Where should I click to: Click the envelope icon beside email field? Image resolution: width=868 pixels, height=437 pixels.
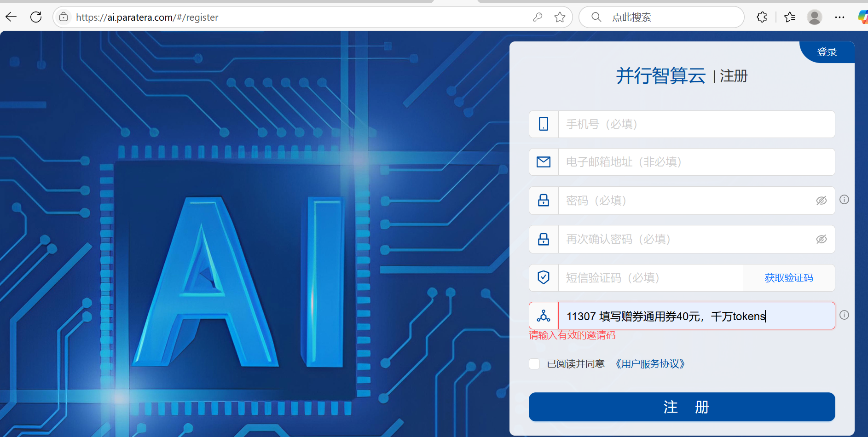(x=544, y=162)
